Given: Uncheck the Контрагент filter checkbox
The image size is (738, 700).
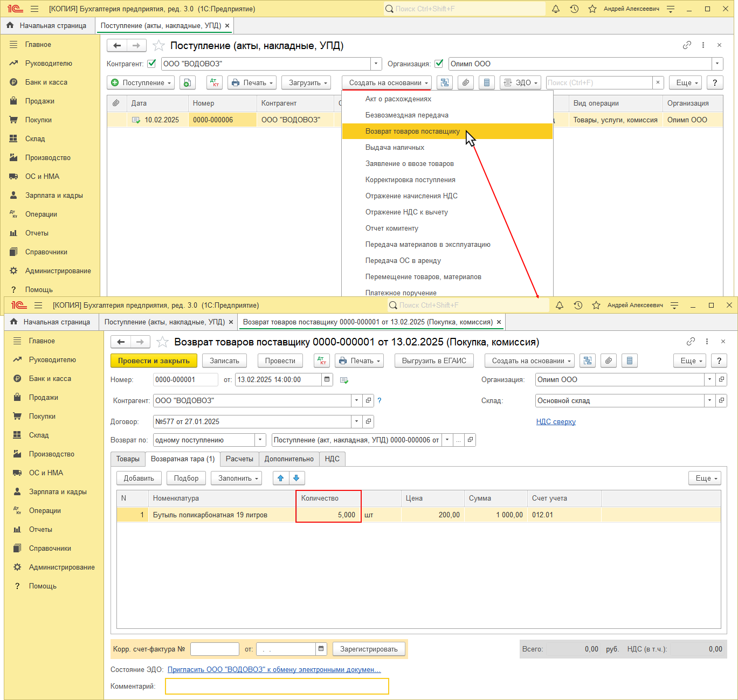Looking at the screenshot, I should [x=151, y=64].
